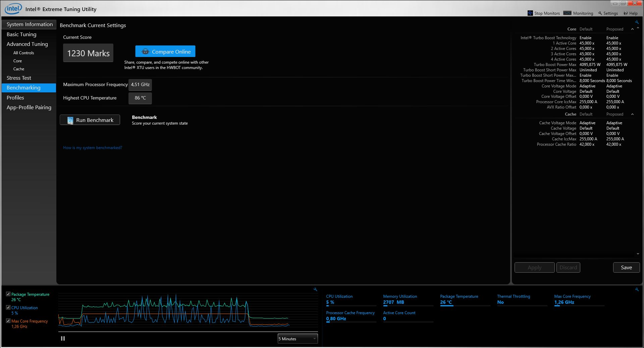Click the CPU Utilization 5 % readout
The image size is (644, 348).
[351, 300]
